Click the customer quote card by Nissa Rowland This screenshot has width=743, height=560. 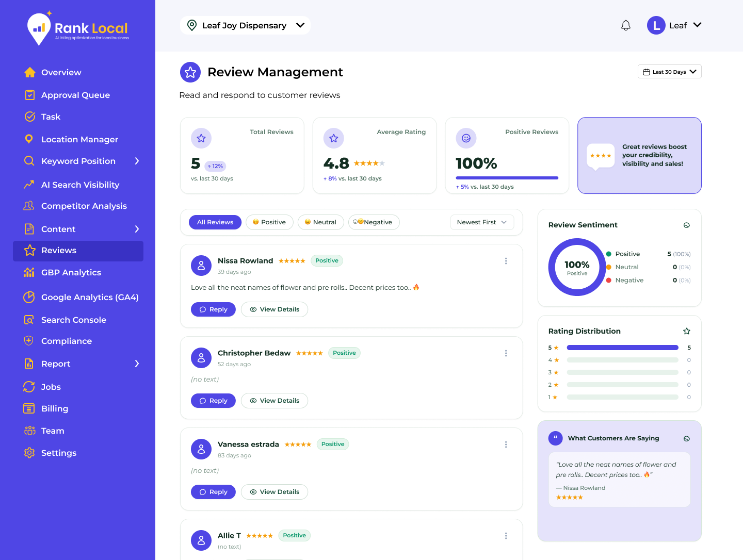(620, 480)
